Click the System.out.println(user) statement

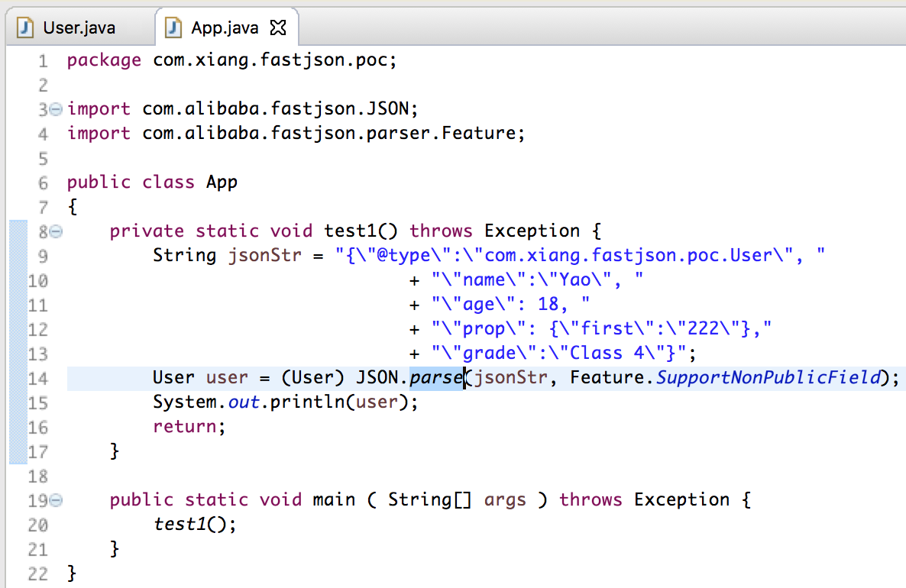pyautogui.click(x=286, y=402)
